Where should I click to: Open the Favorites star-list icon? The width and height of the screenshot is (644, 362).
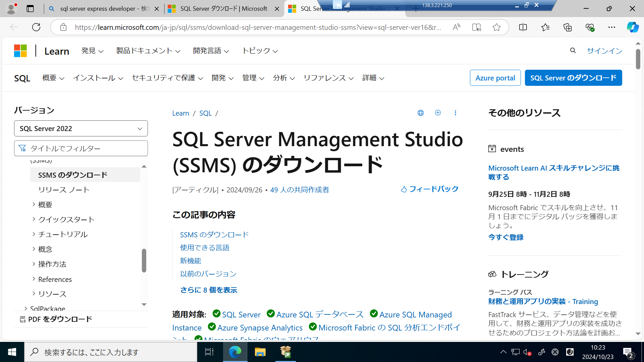(545, 27)
